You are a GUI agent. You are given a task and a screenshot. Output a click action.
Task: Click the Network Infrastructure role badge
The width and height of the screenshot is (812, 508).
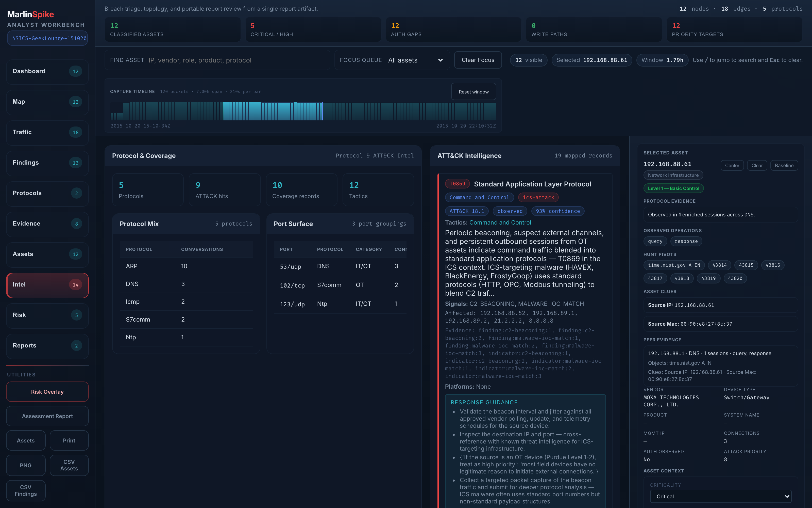[x=673, y=175]
